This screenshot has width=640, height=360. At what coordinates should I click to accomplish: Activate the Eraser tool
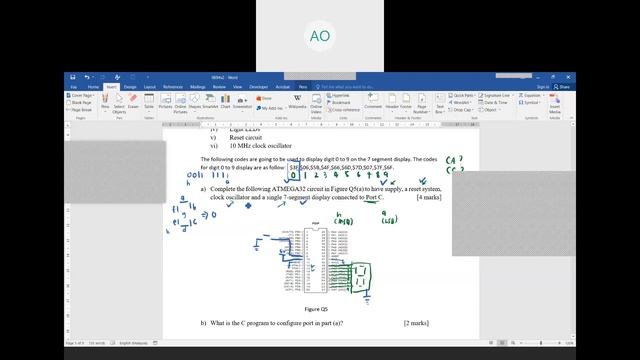133,101
